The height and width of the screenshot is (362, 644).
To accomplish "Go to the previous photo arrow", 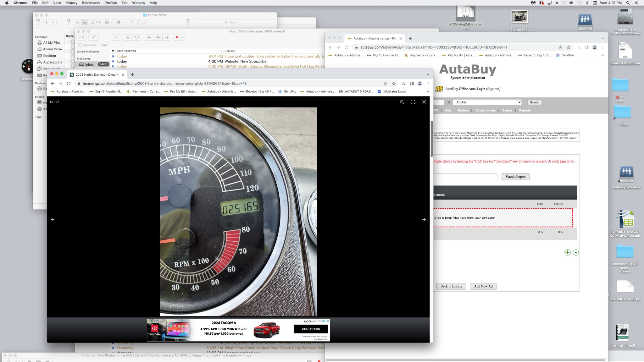I will 53,219.
